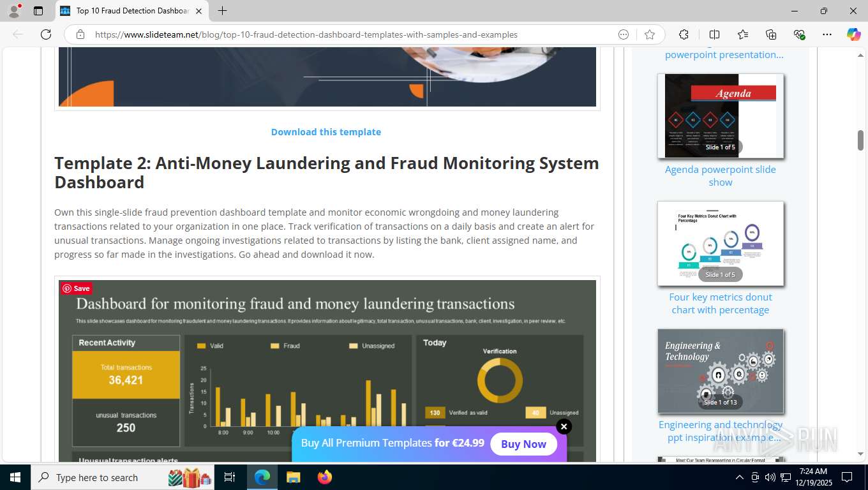This screenshot has width=868, height=490.
Task: Show hidden system tray icons
Action: (740, 477)
